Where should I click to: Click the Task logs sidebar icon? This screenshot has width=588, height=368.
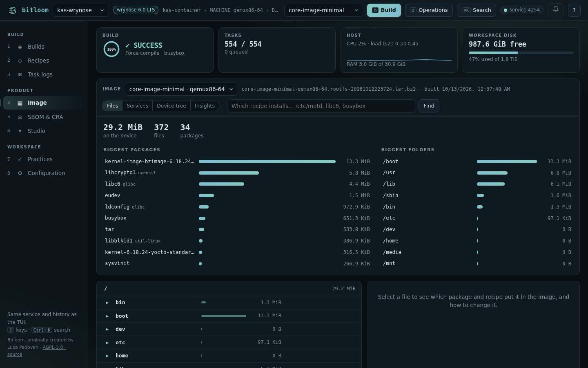[20, 75]
